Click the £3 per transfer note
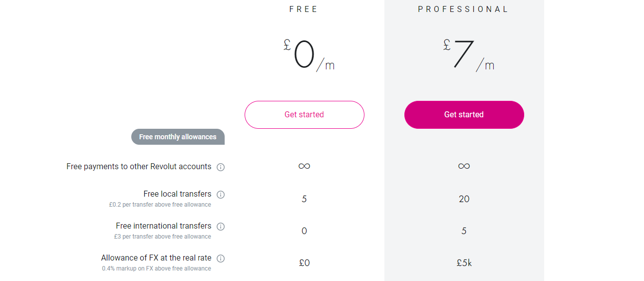The height and width of the screenshot is (281, 644). 162,237
